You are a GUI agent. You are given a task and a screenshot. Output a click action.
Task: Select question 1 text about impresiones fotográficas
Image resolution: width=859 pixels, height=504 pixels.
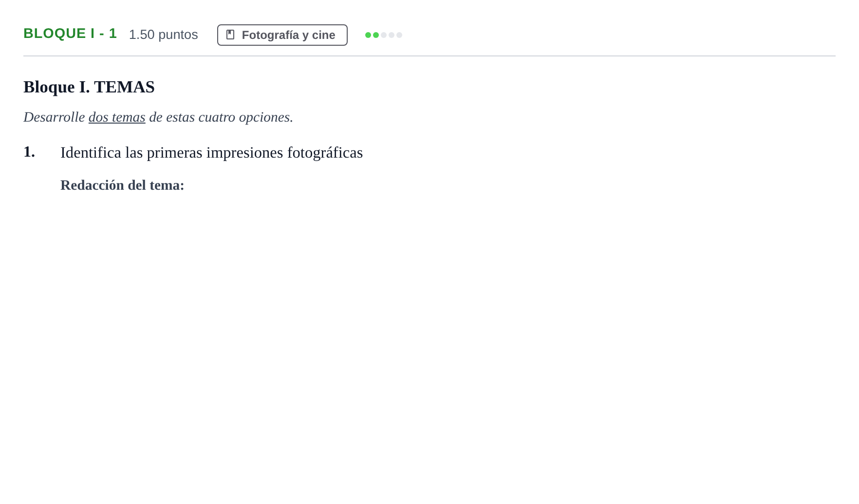click(212, 153)
